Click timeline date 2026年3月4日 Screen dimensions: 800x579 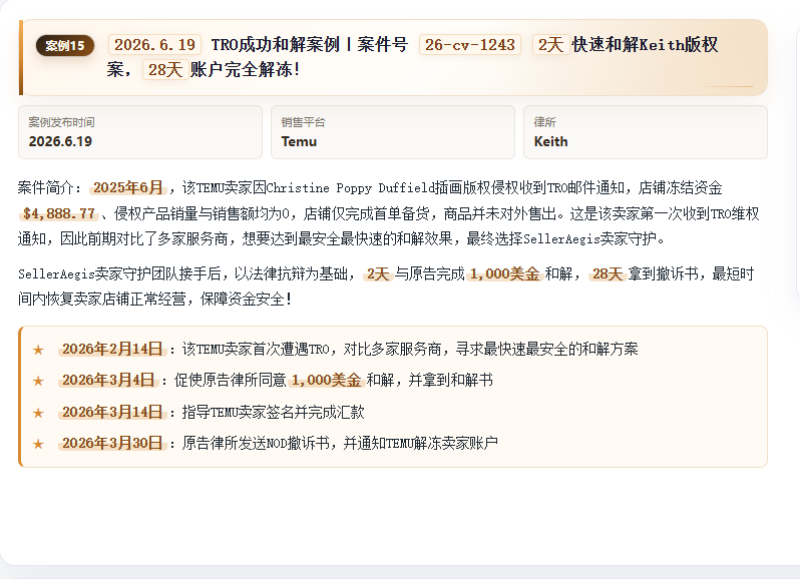click(x=108, y=381)
